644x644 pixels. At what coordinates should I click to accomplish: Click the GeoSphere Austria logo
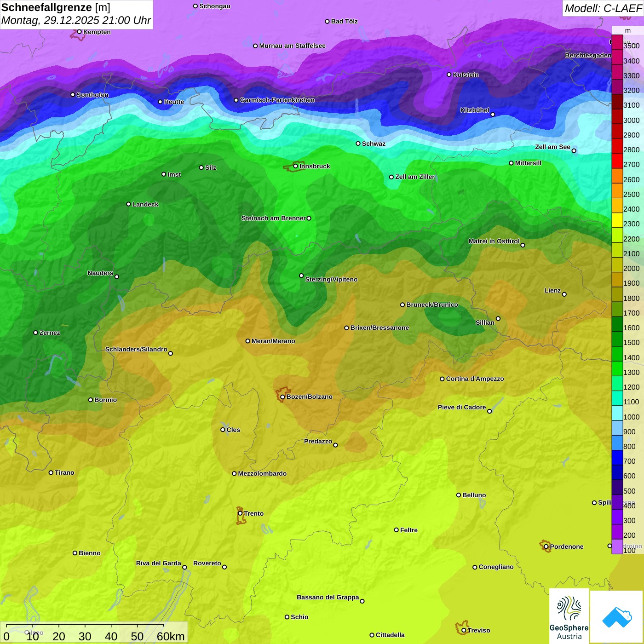(x=569, y=616)
